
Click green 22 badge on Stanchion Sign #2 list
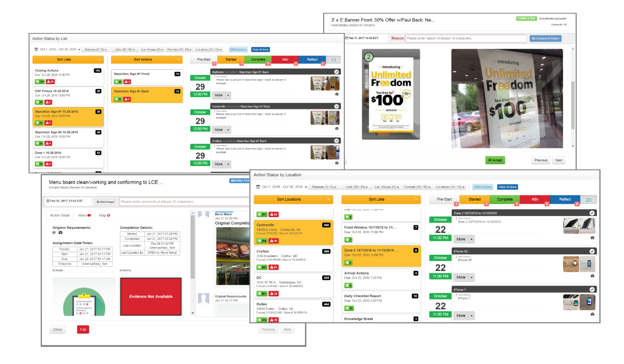(x=39, y=143)
